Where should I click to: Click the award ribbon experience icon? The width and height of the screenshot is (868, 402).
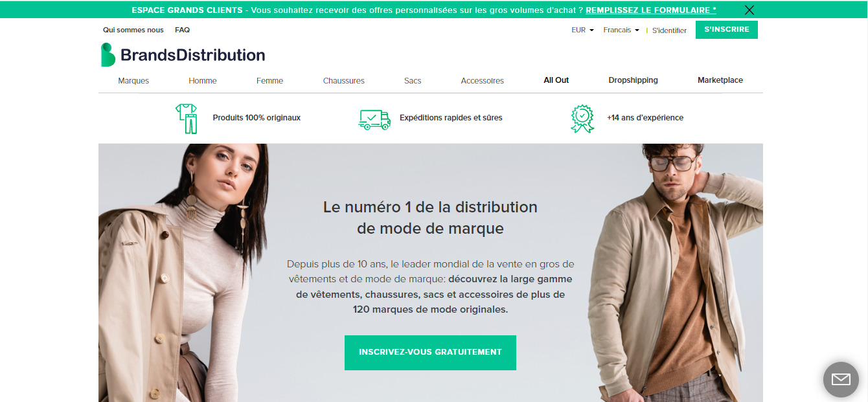click(x=582, y=119)
